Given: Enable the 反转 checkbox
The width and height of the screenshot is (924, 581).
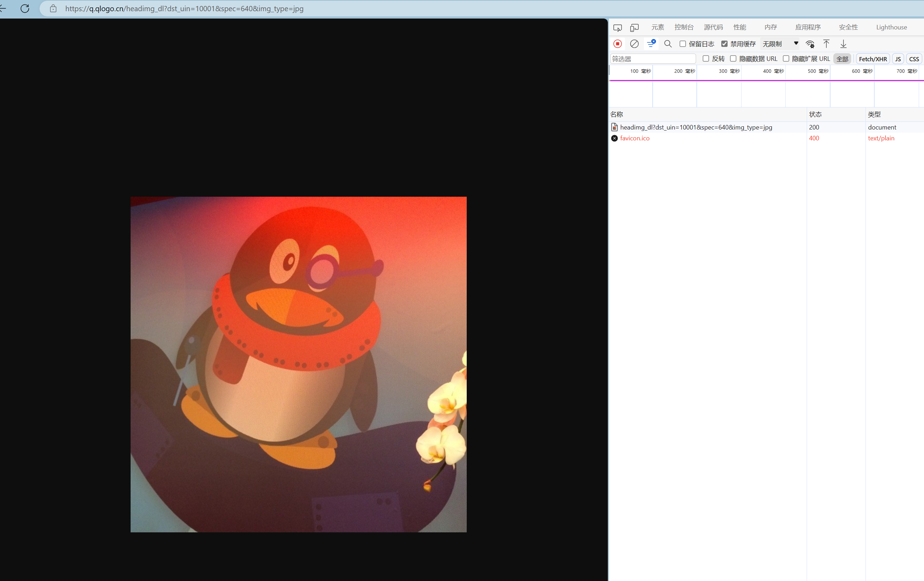Looking at the screenshot, I should (x=706, y=58).
